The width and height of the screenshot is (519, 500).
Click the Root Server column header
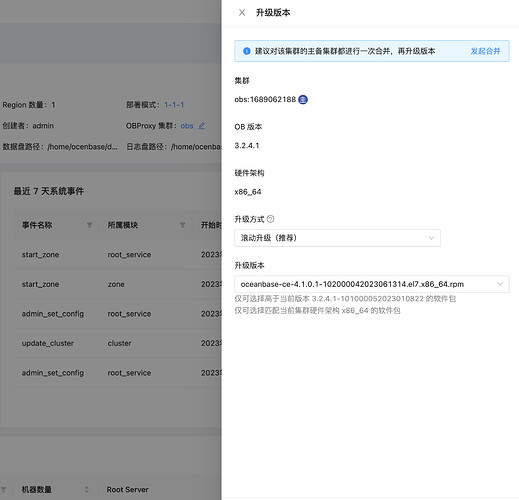[x=127, y=489]
